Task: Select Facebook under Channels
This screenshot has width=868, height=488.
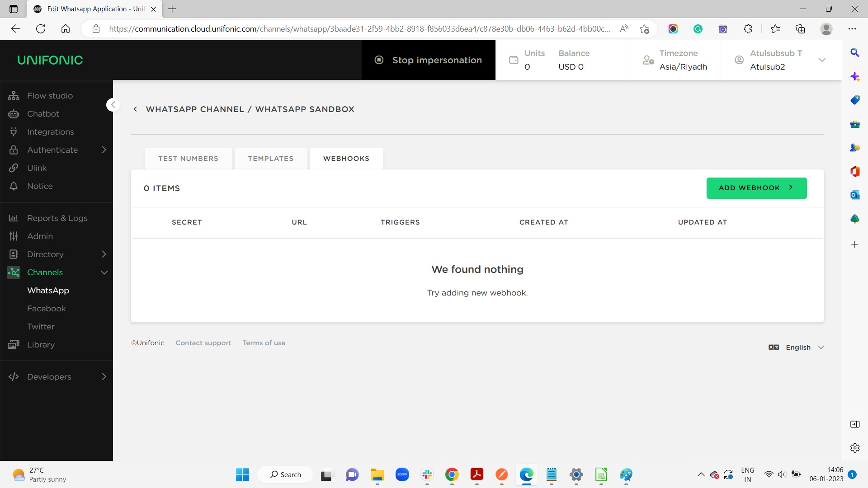Action: point(46,309)
